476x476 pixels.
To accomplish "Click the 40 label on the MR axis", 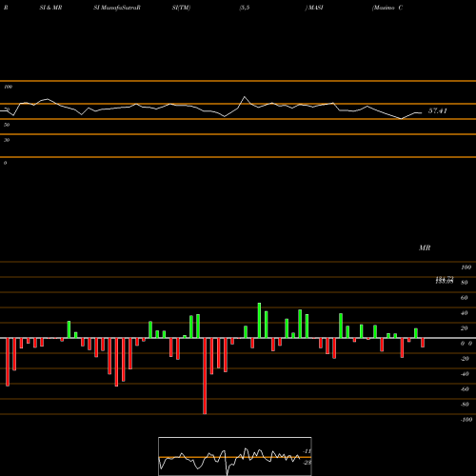I will click(x=464, y=313).
